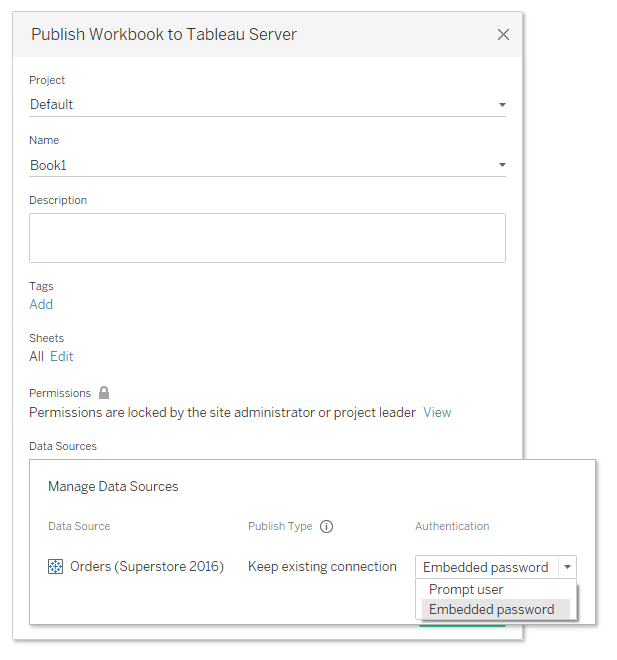Click the Publish Type info icon

[x=326, y=527]
